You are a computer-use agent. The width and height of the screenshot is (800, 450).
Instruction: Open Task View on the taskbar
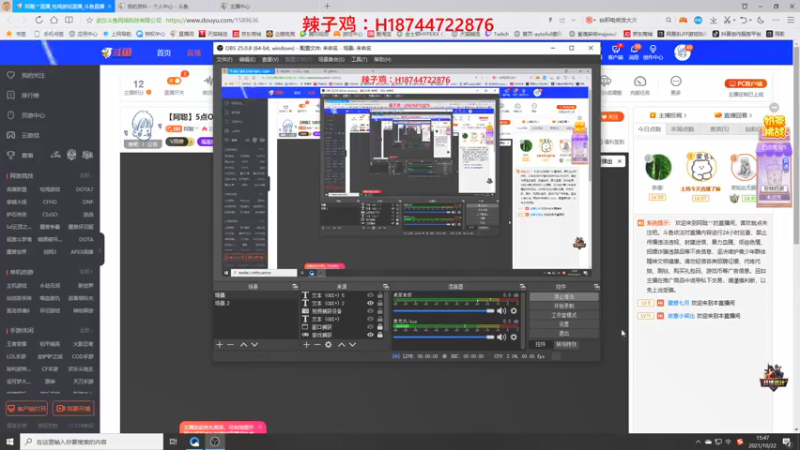173,441
